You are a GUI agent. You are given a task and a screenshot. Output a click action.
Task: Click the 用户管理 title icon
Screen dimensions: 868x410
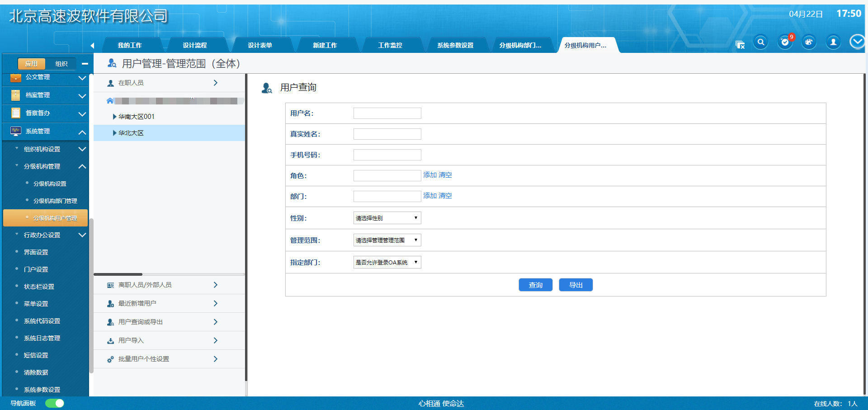pyautogui.click(x=112, y=63)
